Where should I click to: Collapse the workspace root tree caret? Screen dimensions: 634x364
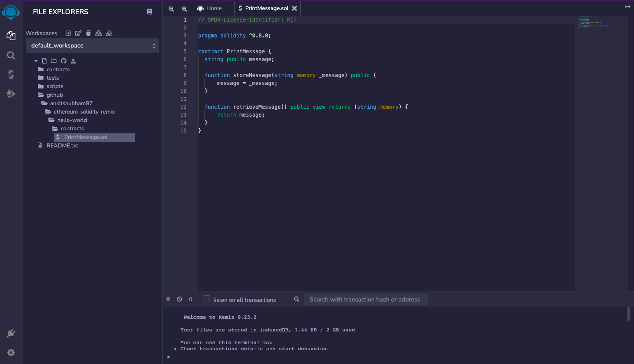click(36, 61)
